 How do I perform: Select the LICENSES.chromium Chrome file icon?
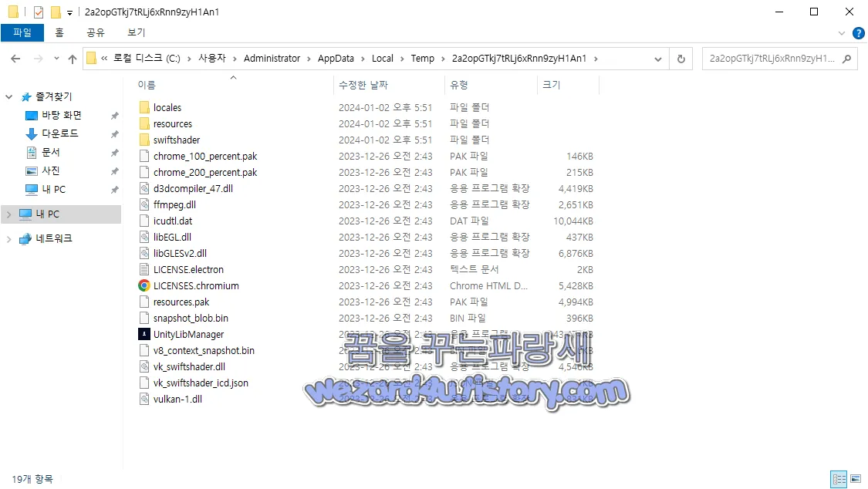(x=144, y=285)
